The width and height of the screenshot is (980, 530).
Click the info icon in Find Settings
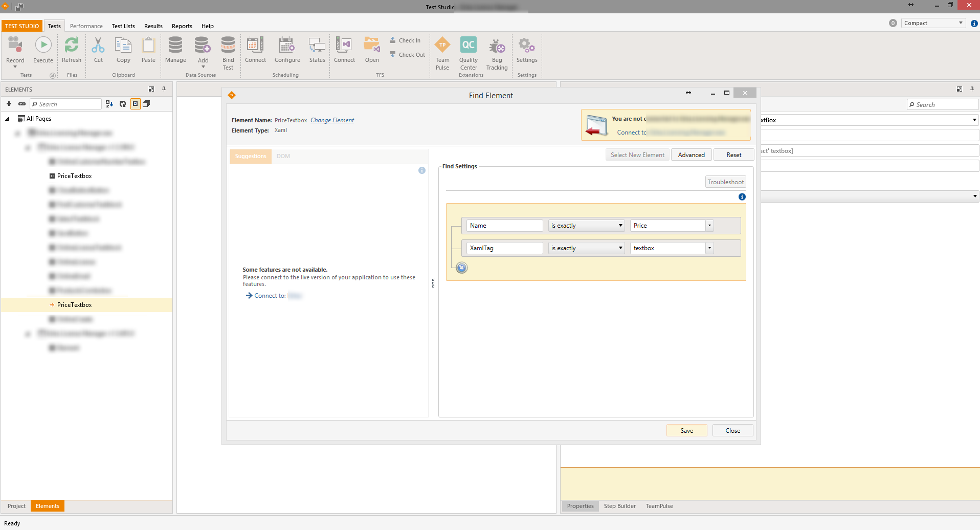pos(742,197)
